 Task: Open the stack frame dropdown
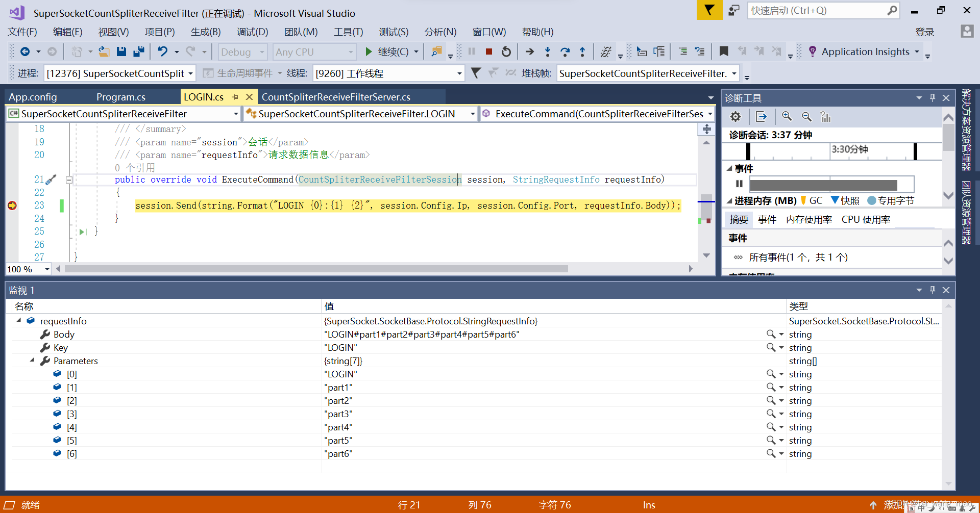click(x=648, y=73)
